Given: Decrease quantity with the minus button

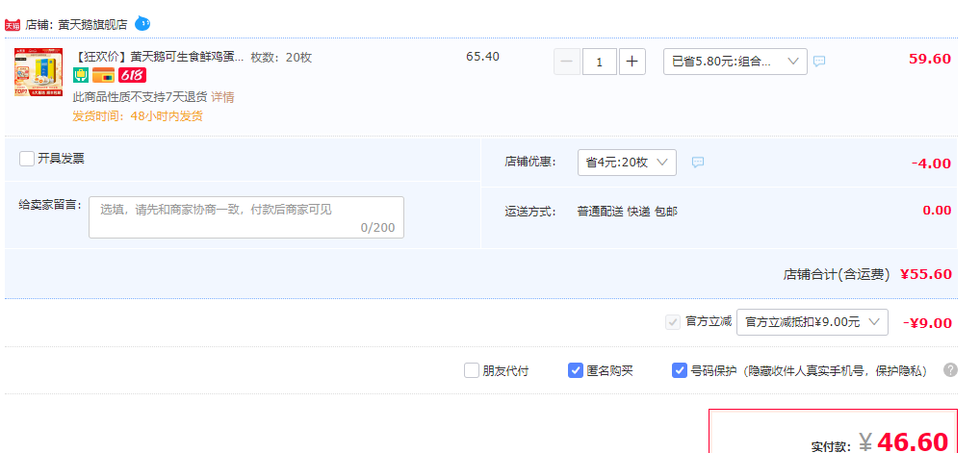Looking at the screenshot, I should [567, 62].
